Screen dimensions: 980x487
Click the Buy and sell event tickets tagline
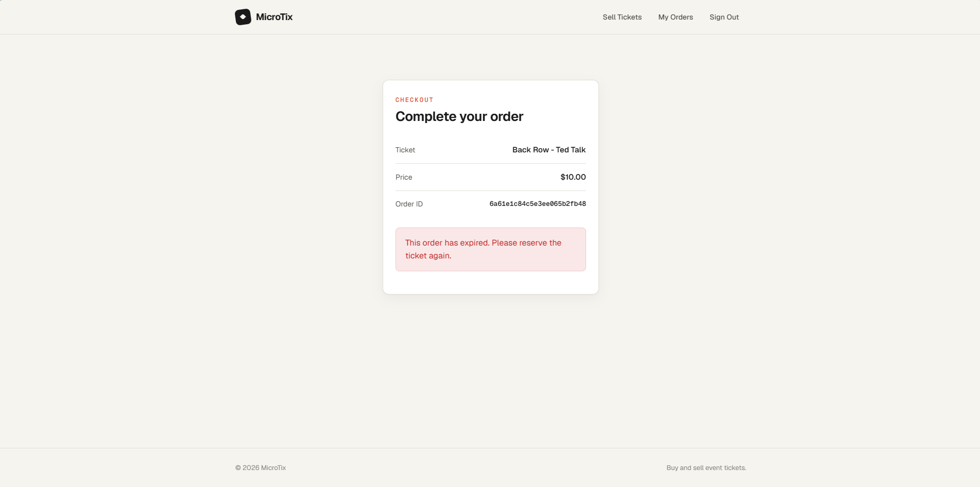(706, 468)
